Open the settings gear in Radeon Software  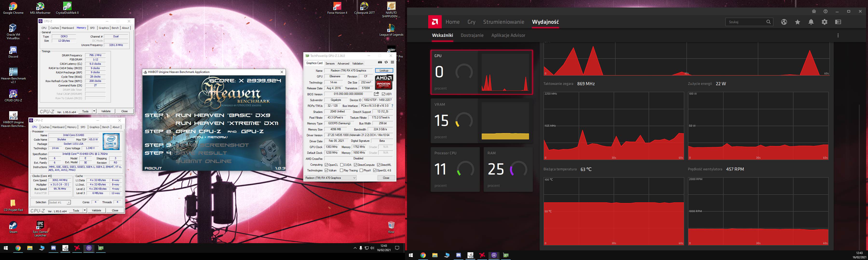pos(825,22)
